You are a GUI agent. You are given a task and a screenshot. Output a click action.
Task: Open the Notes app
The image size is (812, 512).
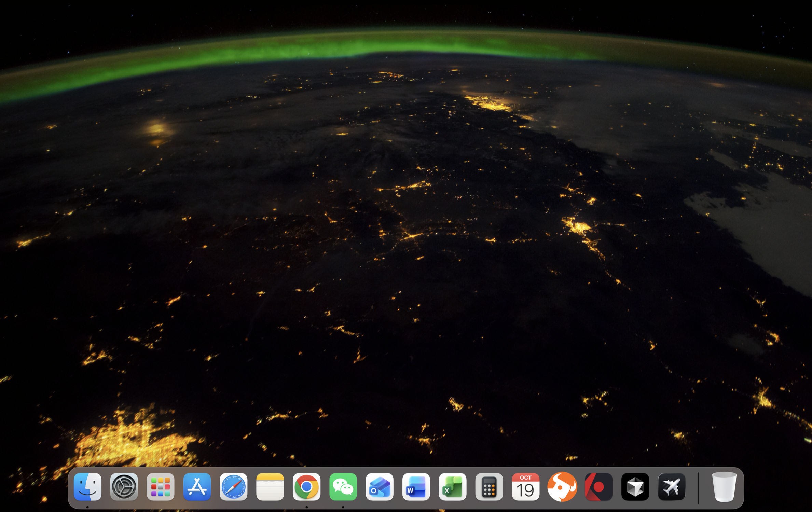[x=270, y=487]
